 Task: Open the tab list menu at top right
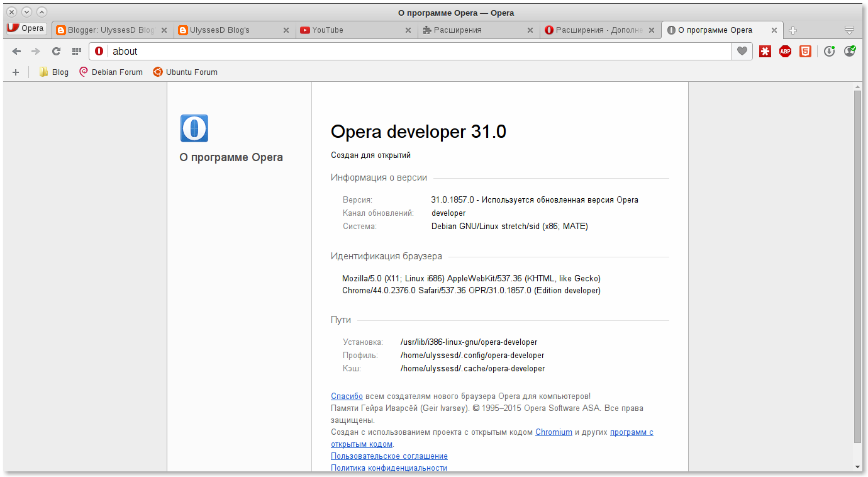tap(849, 30)
